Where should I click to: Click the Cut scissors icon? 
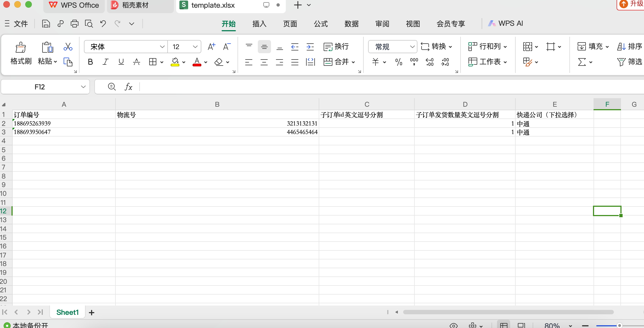68,47
